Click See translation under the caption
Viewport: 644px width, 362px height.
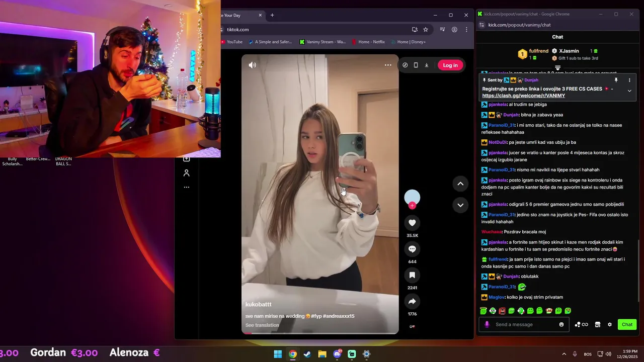[x=262, y=325]
